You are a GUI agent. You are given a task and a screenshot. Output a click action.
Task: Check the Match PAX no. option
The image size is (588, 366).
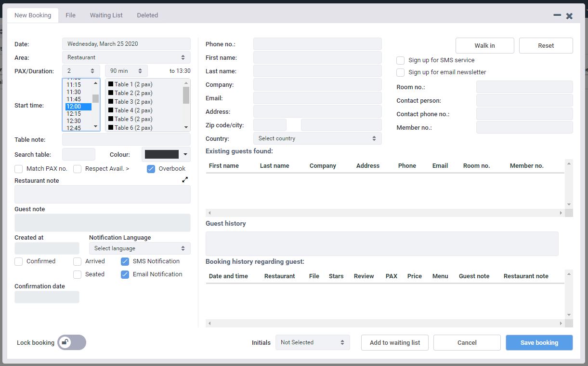point(18,169)
